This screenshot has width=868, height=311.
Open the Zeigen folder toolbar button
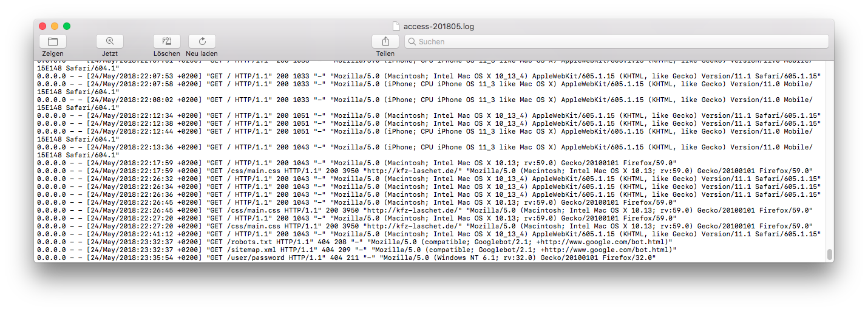click(53, 41)
